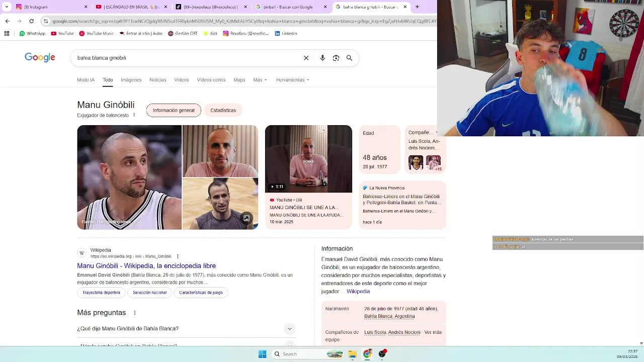Open more options next to Exjugador de baloncesto
Viewport: 644px width, 362px height.
coord(134,115)
